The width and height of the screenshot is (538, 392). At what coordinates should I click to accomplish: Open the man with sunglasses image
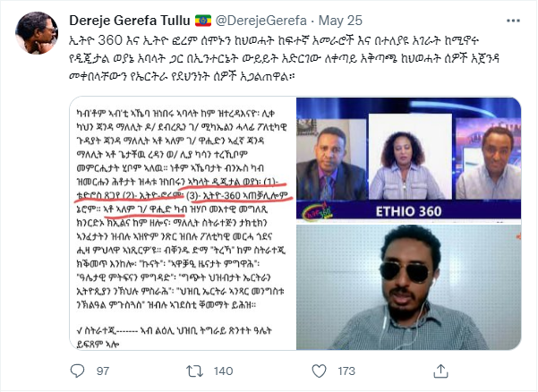(x=408, y=287)
